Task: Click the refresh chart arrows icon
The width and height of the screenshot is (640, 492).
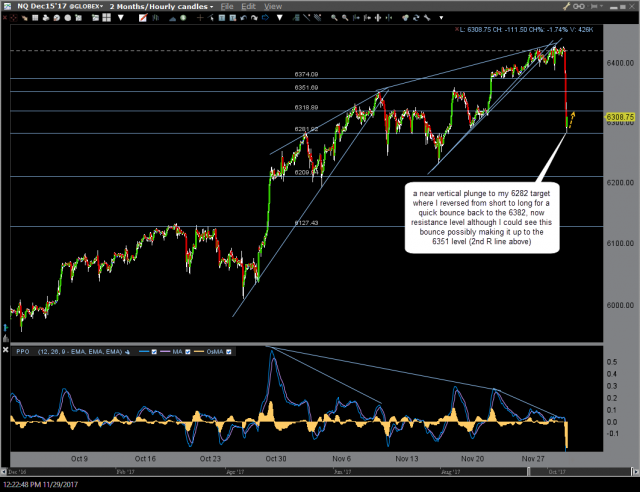Action: [x=416, y=18]
